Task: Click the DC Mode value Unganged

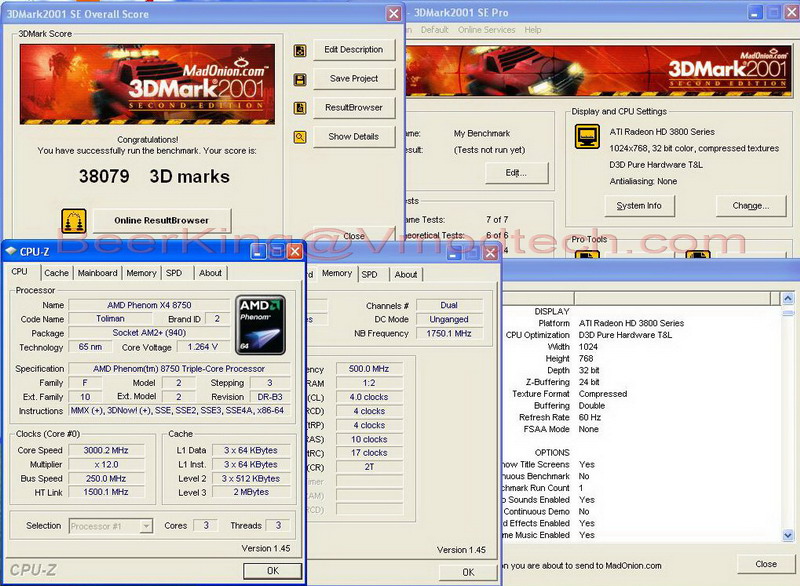Action: [x=449, y=319]
